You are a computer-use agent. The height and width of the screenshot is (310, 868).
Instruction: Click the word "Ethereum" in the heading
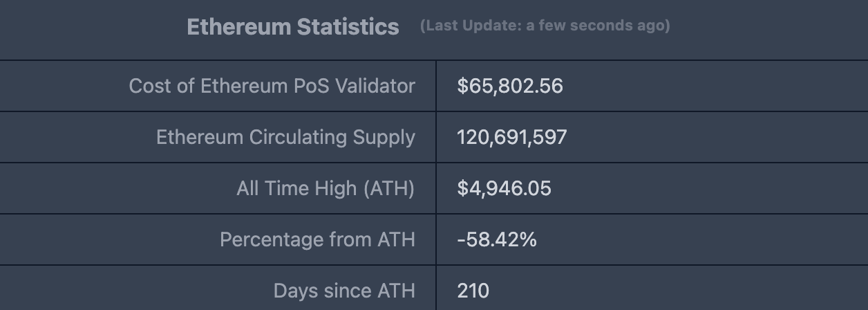coord(238,27)
